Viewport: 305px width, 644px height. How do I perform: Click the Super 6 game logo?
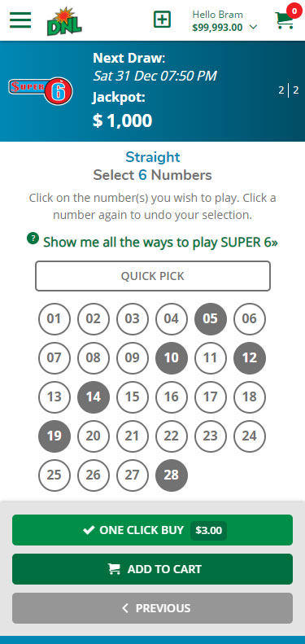click(x=41, y=91)
